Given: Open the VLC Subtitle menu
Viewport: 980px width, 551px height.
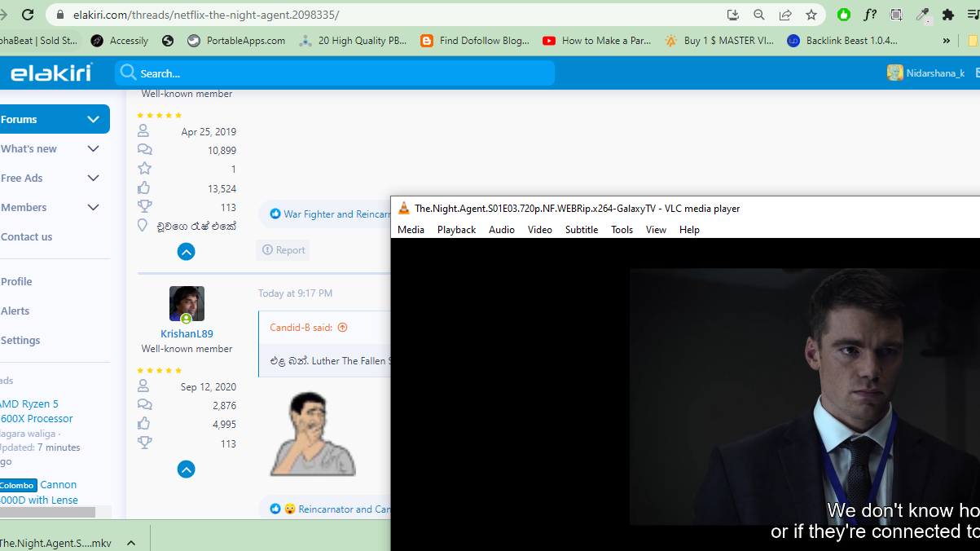Looking at the screenshot, I should click(582, 230).
